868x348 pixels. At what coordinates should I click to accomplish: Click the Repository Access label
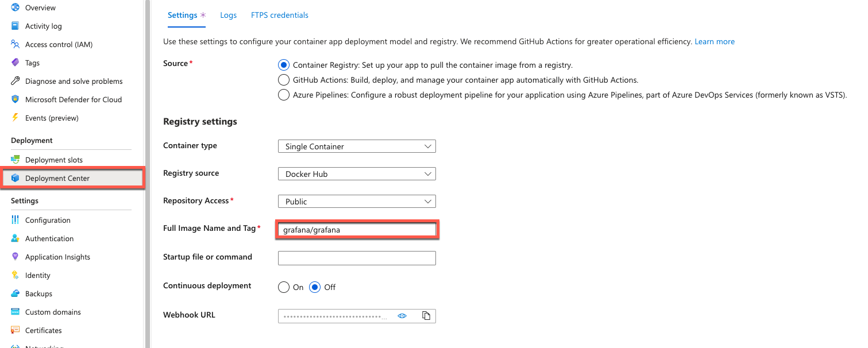point(196,200)
